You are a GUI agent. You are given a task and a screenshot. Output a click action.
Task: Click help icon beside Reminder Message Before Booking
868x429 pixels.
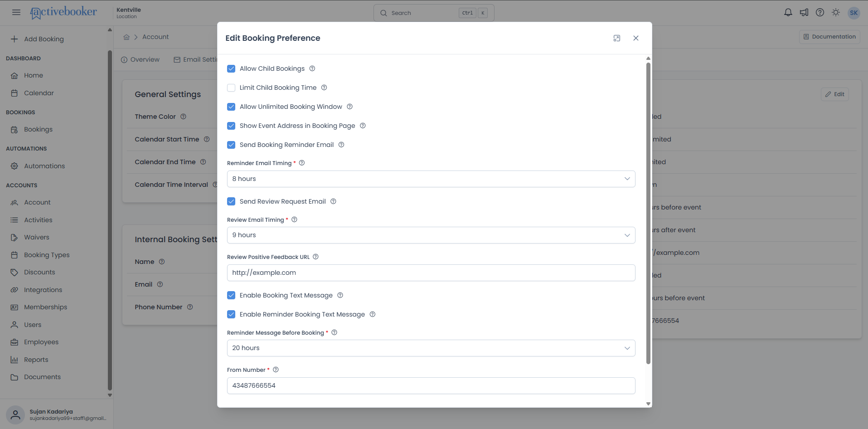tap(335, 332)
